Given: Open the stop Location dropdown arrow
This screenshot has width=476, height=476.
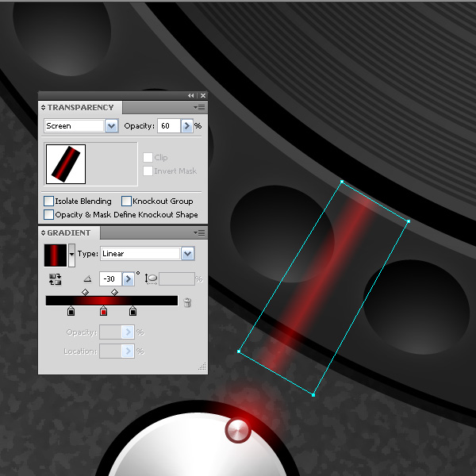Looking at the screenshot, I should point(128,351).
